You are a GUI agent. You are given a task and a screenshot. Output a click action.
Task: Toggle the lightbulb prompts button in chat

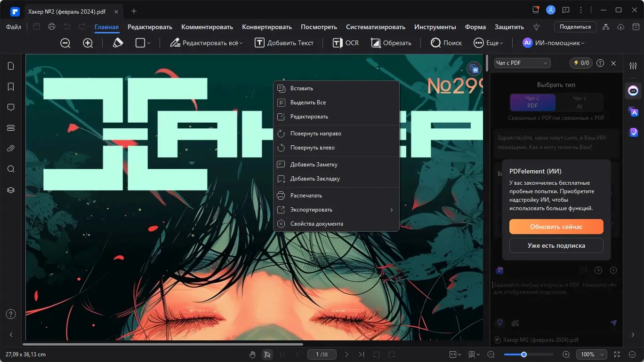click(x=500, y=323)
